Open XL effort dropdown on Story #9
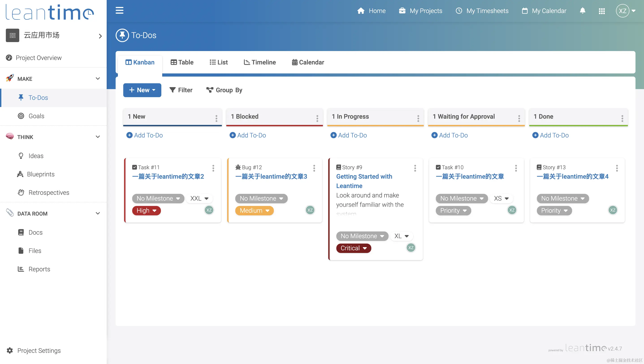 point(401,236)
